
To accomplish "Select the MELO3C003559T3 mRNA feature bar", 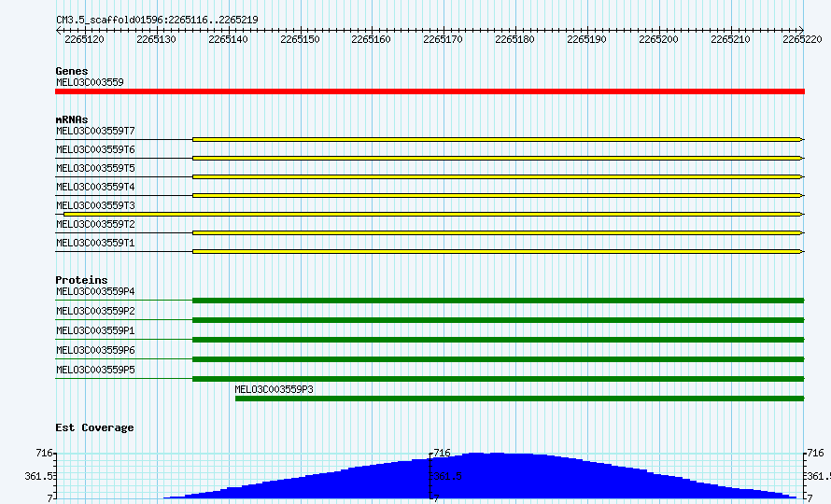I will click(432, 214).
